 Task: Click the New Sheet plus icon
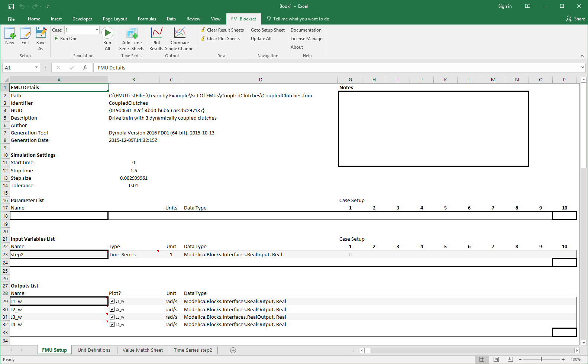tap(233, 350)
